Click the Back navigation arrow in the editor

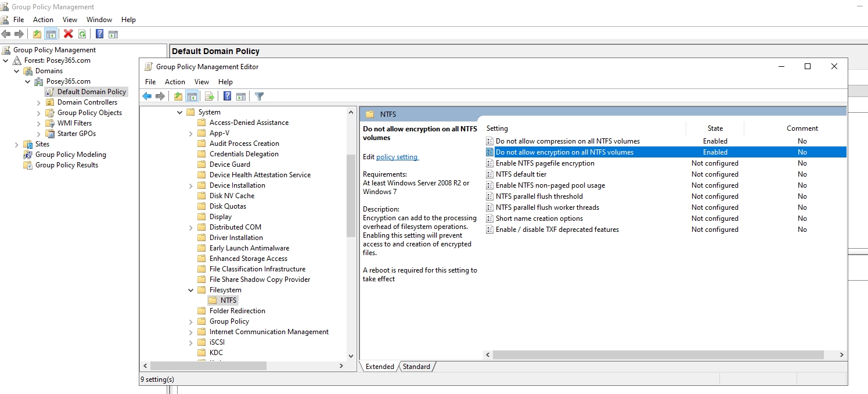coord(147,96)
